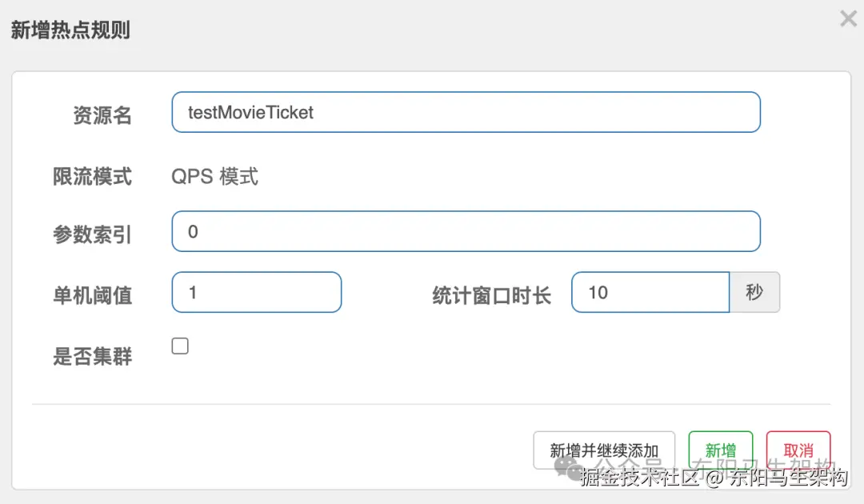
Task: Click the 统计窗口时长 input showing 10
Action: pos(650,292)
